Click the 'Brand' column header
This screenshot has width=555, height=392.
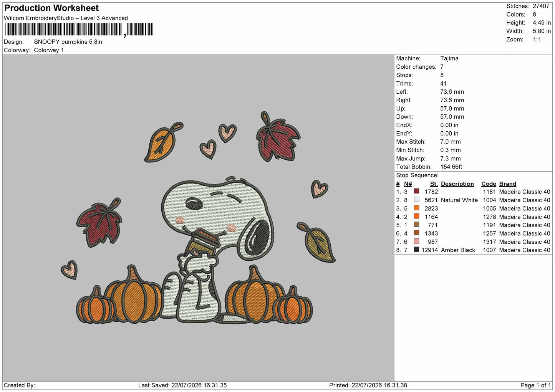coord(508,184)
